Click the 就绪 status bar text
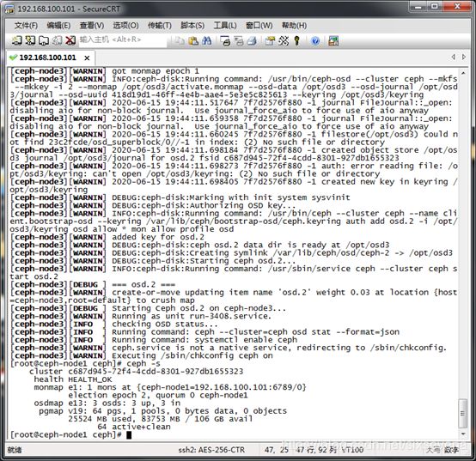This screenshot has width=476, height=461. [14, 450]
